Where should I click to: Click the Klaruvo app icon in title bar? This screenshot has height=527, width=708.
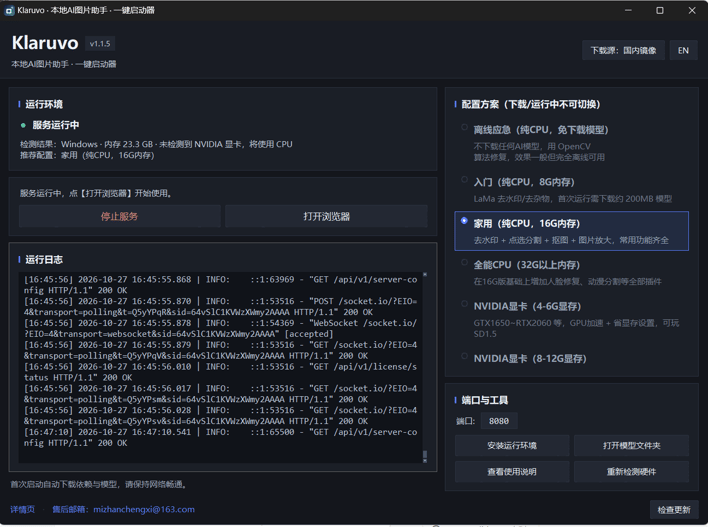[x=9, y=10]
